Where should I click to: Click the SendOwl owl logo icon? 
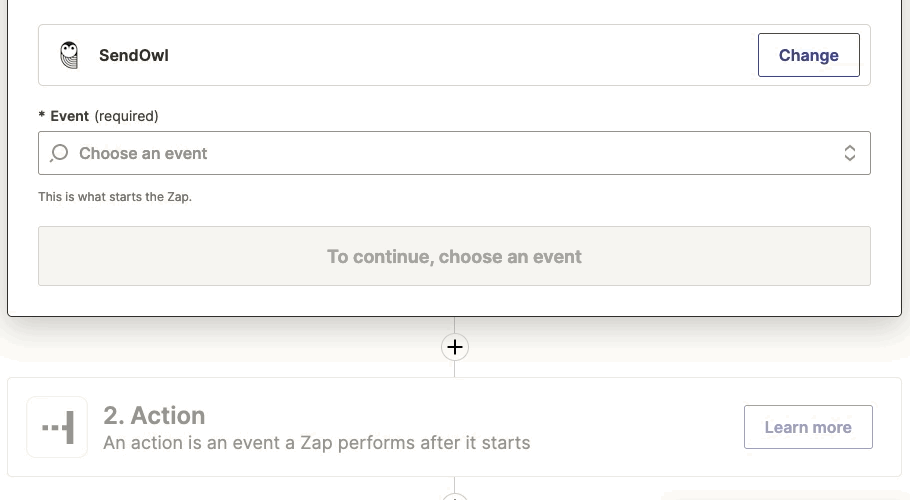tap(69, 55)
